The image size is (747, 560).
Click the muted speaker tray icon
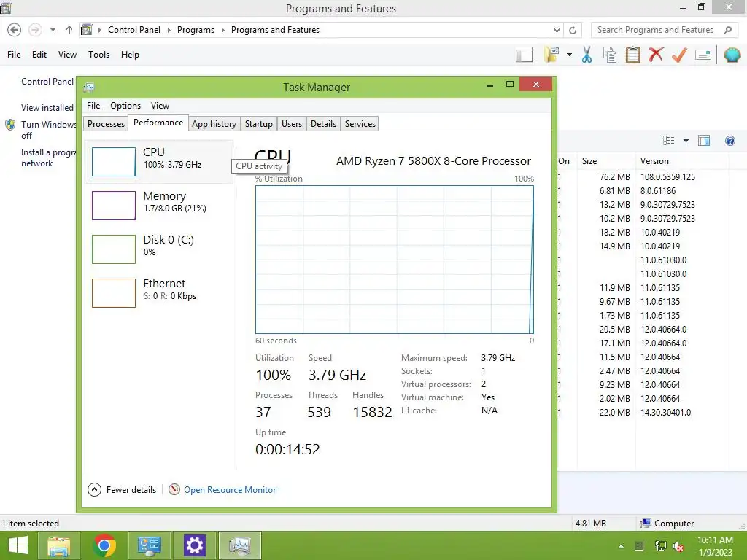point(678,545)
